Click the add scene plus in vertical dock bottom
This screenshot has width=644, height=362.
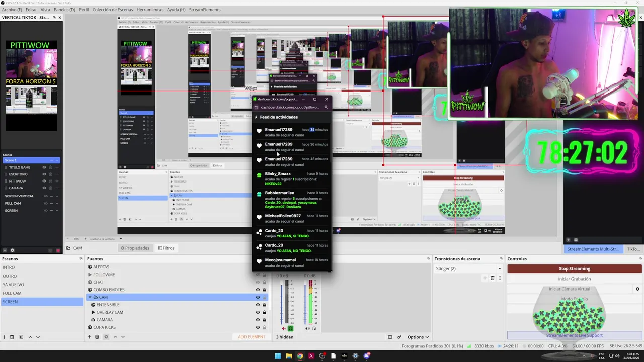(5, 250)
